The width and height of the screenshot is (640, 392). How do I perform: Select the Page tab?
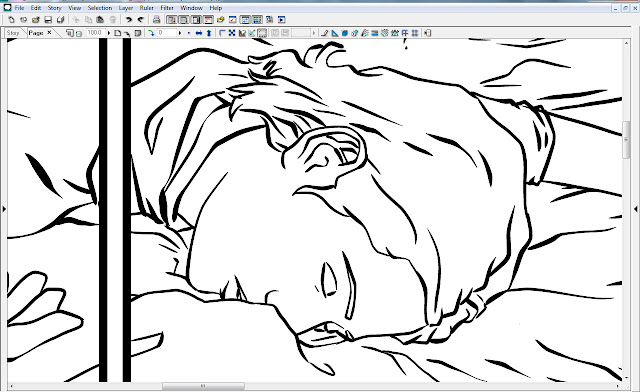point(36,33)
